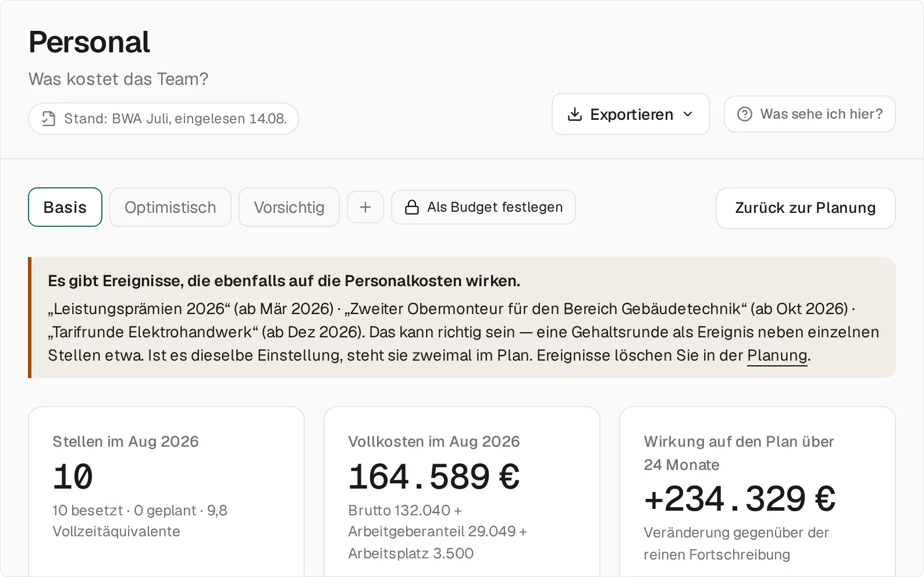Image resolution: width=924 pixels, height=577 pixels.
Task: Click the 'Stellen im Aug 2026' label
Action: pos(126,441)
